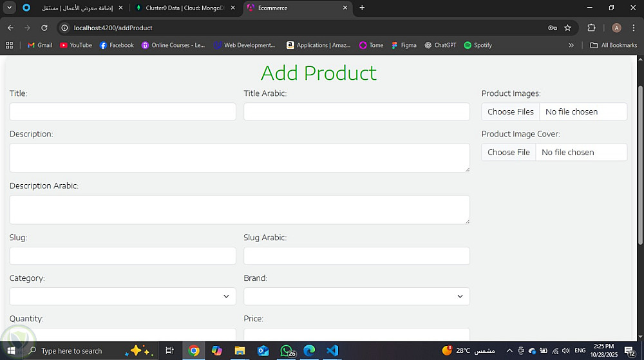The height and width of the screenshot is (360, 644).
Task: Open Applications Amazon bookmark
Action: click(x=319, y=45)
